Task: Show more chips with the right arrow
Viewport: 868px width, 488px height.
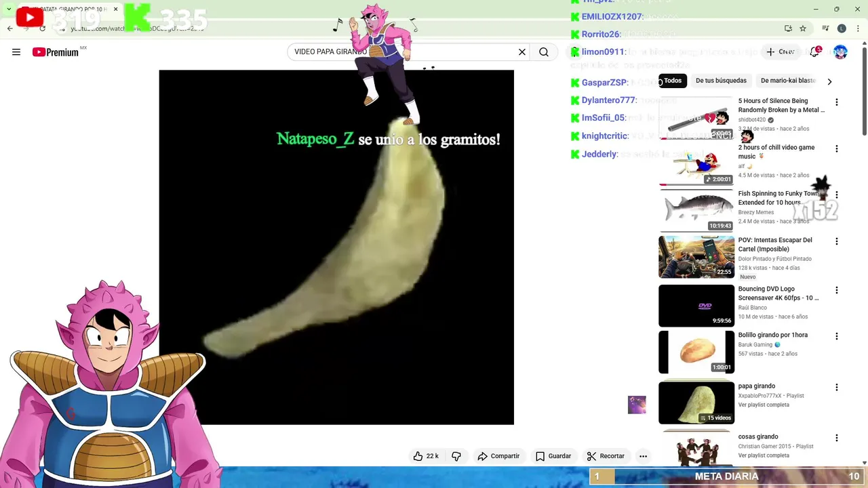Action: tap(829, 81)
